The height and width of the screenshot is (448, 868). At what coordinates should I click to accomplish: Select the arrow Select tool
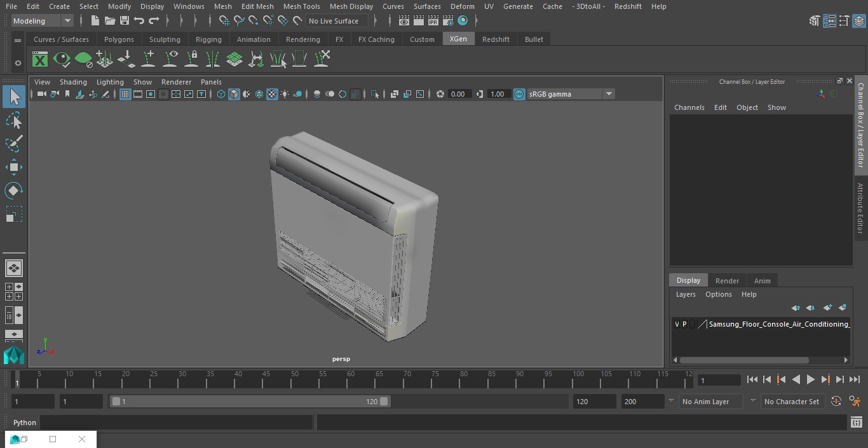click(14, 97)
